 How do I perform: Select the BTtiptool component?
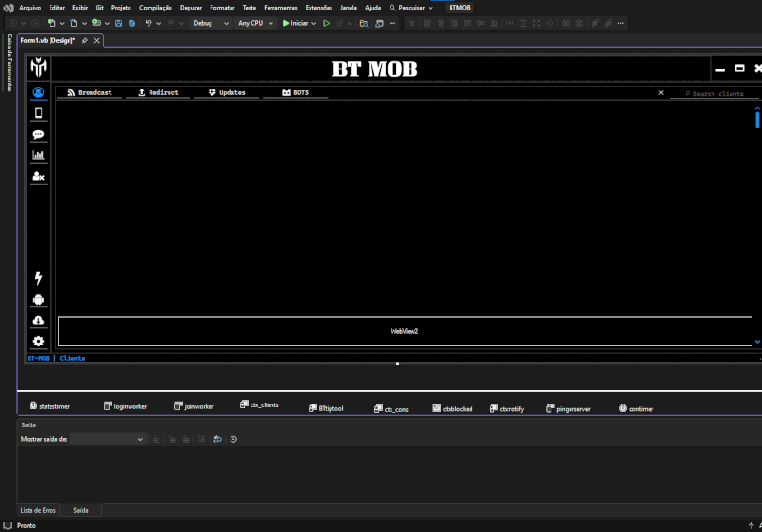[326, 408]
